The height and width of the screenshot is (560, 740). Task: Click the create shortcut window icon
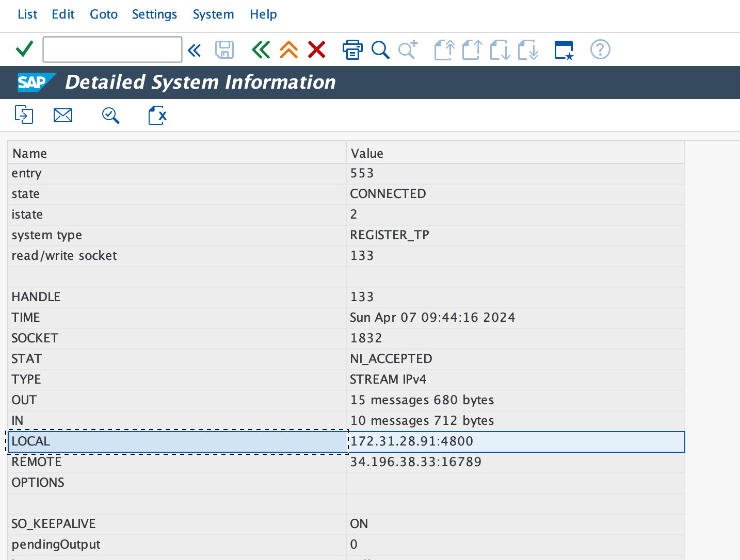click(x=564, y=50)
